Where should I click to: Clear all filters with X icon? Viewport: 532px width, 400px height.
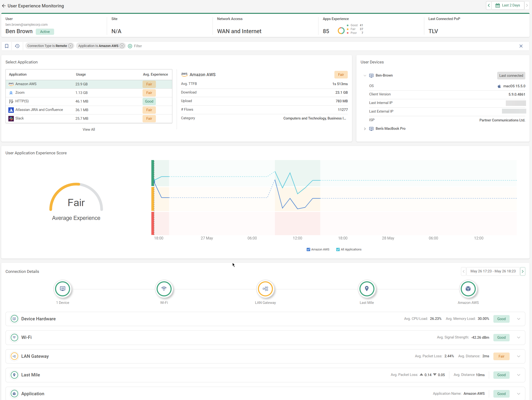pos(521,46)
